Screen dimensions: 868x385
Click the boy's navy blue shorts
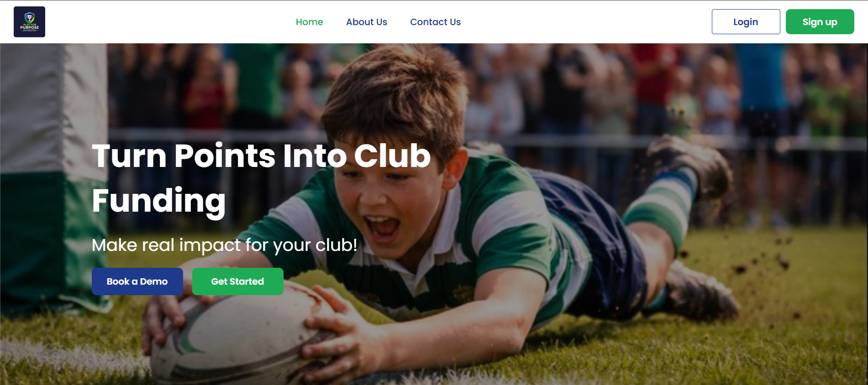(x=594, y=237)
